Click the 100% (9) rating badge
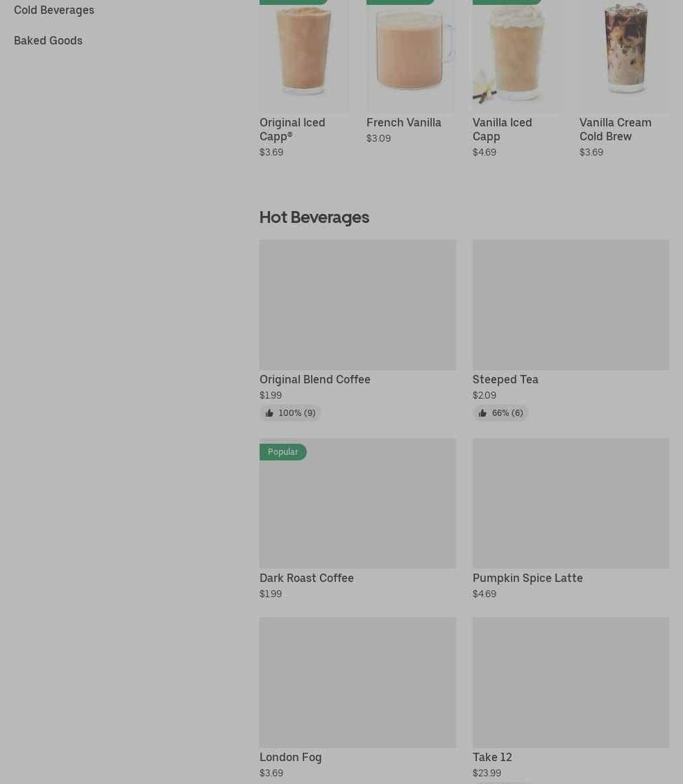Viewport: 683px width, 784px height. [x=290, y=413]
